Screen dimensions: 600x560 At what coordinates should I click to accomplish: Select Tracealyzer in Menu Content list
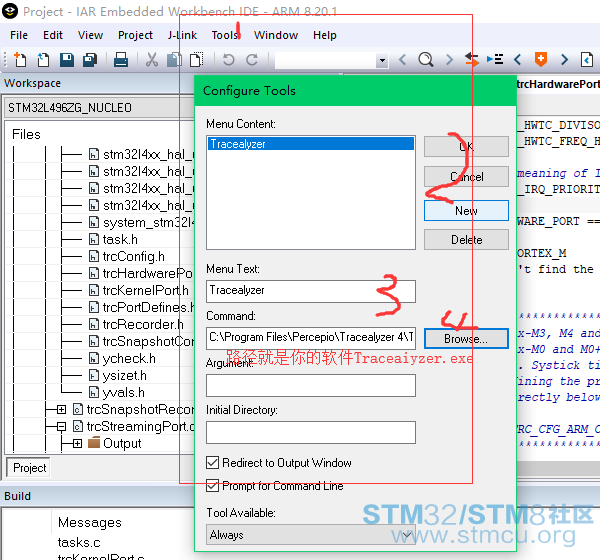click(x=311, y=144)
